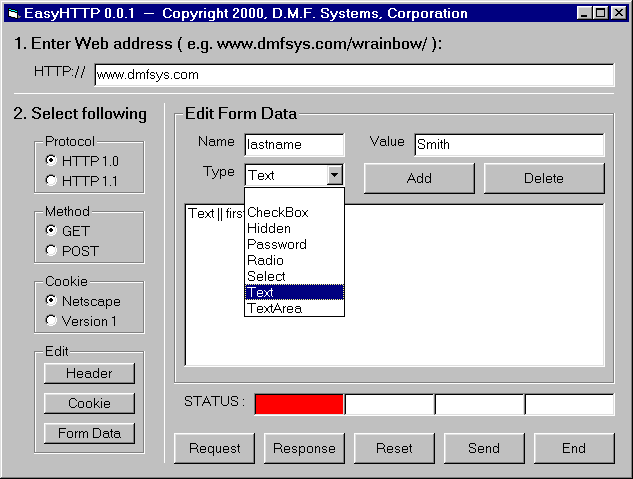Choose Select from the Type list
Image resolution: width=633 pixels, height=479 pixels.
294,276
